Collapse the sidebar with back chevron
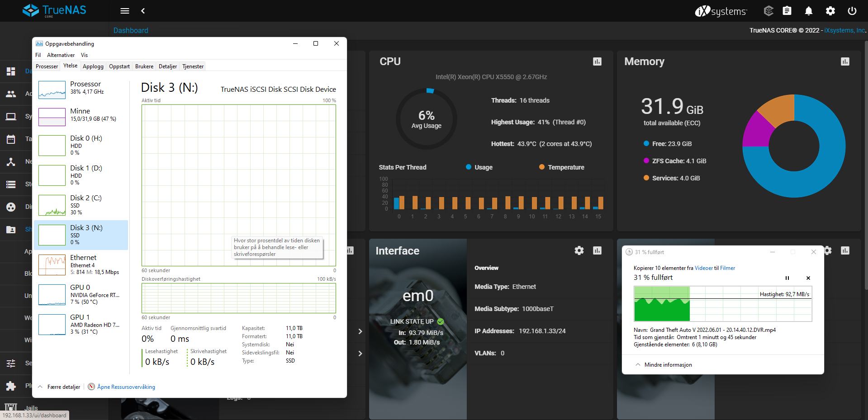Viewport: 868px width, 420px height. [143, 11]
